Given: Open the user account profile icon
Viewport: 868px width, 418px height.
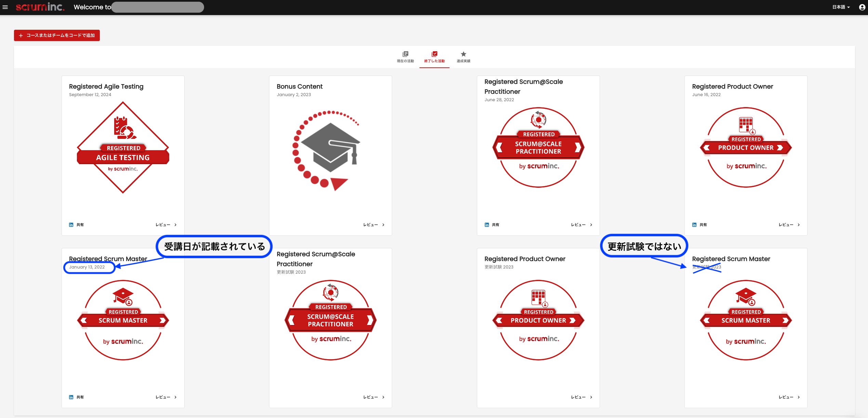Looking at the screenshot, I should pos(862,7).
